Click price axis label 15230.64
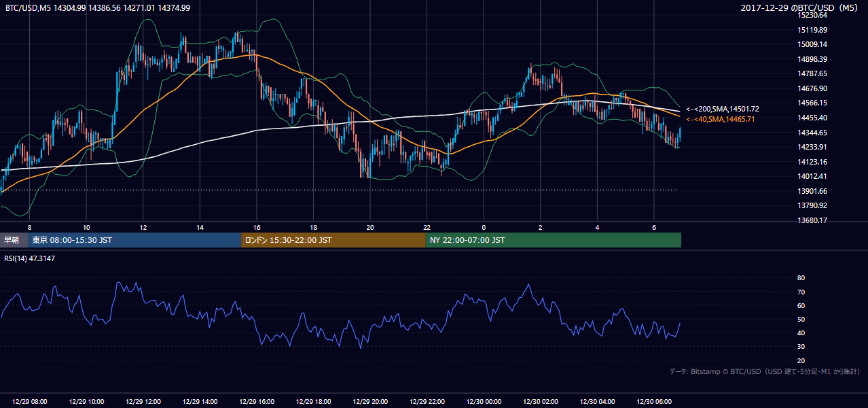Screen dimensions: 868x408 point(812,15)
